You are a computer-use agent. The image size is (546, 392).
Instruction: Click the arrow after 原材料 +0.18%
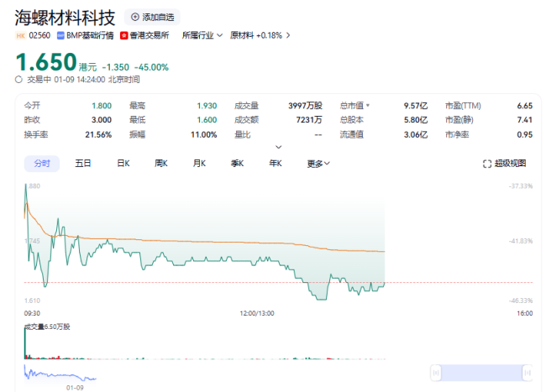(288, 35)
